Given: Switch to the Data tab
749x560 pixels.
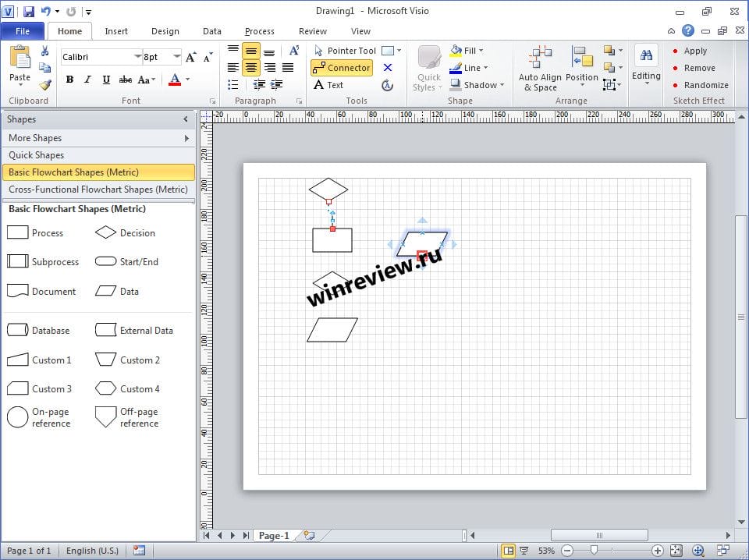Looking at the screenshot, I should point(211,31).
